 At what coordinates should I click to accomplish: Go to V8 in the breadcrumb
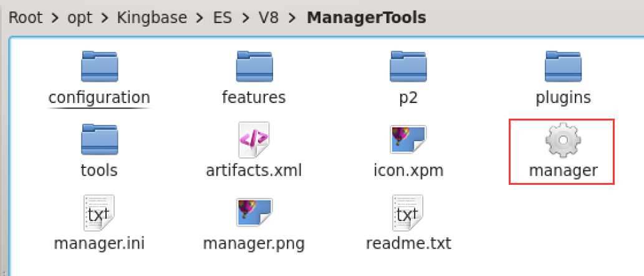pyautogui.click(x=269, y=17)
